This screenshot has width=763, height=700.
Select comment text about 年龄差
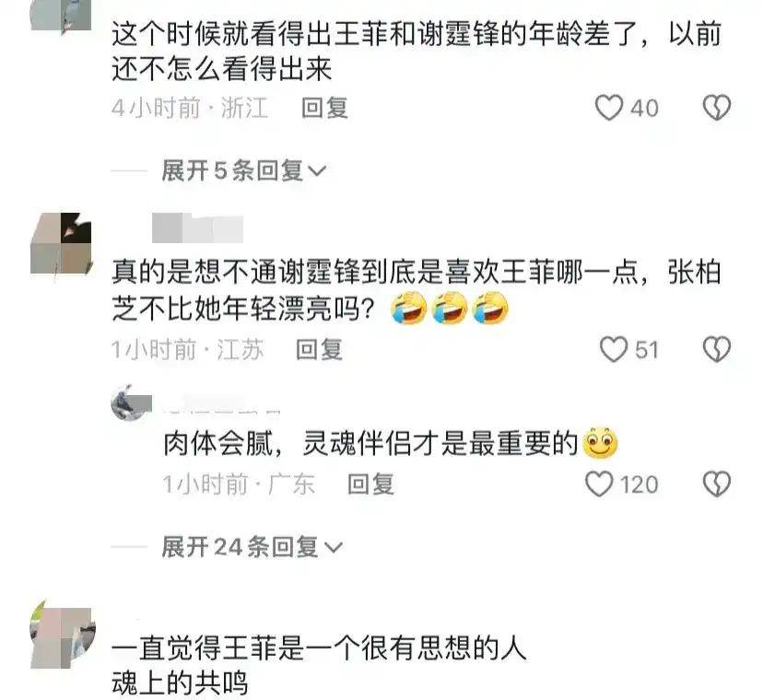point(417,51)
